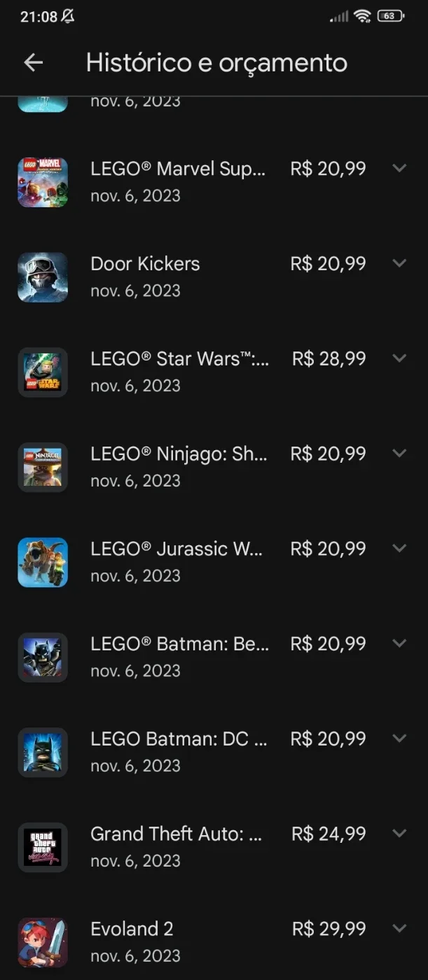Select the Histórico e orçamento page title
The width and height of the screenshot is (428, 980).
(x=216, y=63)
